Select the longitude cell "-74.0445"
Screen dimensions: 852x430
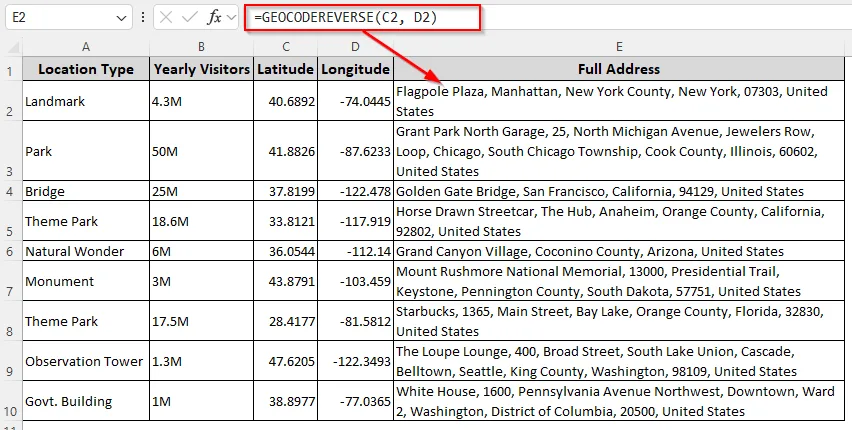(x=355, y=101)
